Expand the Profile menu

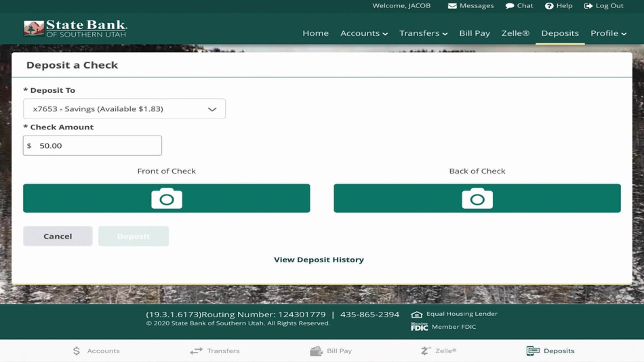(608, 33)
